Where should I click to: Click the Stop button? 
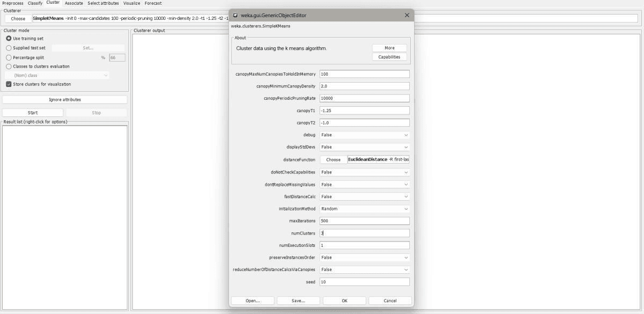97,113
